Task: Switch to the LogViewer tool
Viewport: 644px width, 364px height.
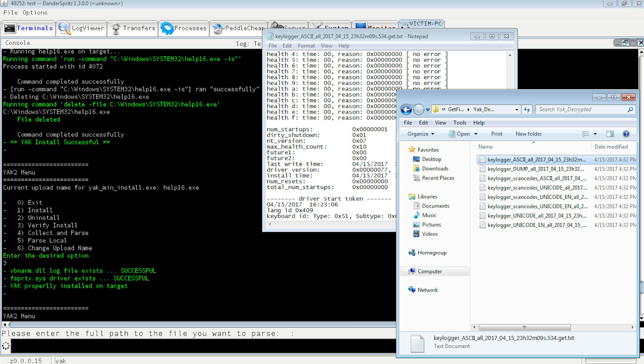Action: [x=81, y=28]
